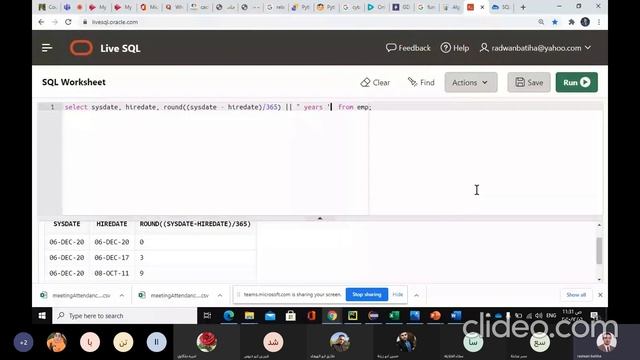
Task: Click the HIREDATE column header
Action: 112,224
